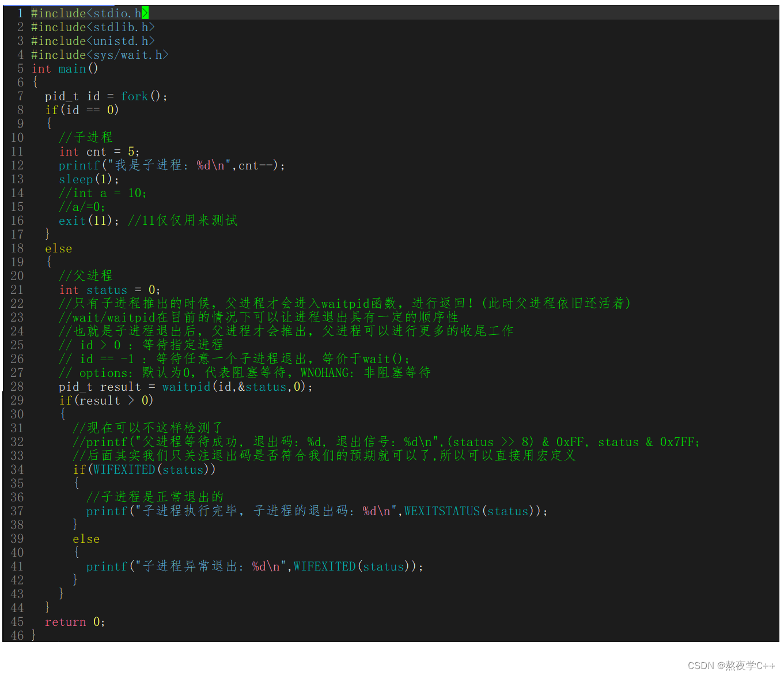The width and height of the screenshot is (784, 676).
Task: Click the comment starting '//只有子进程推出的时候'
Action: (344, 303)
